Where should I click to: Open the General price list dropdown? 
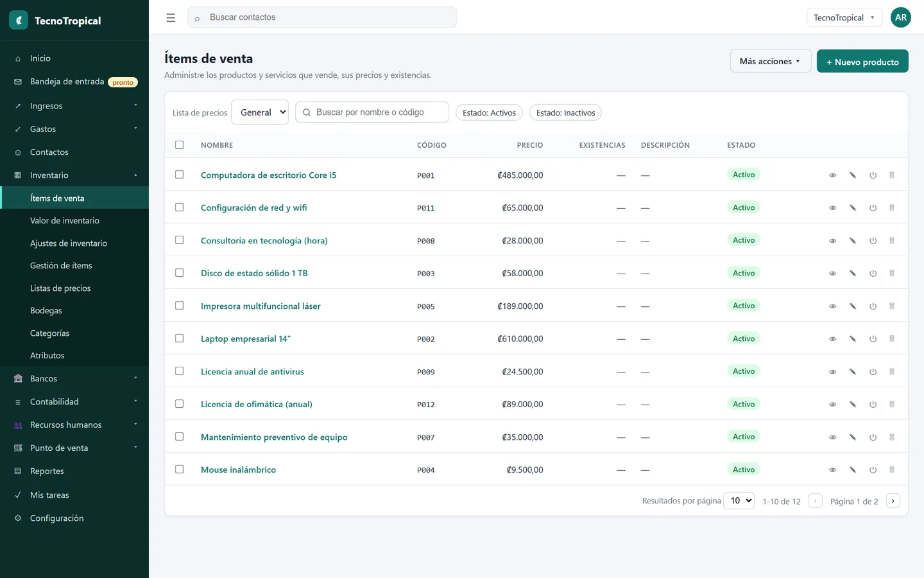tap(260, 112)
